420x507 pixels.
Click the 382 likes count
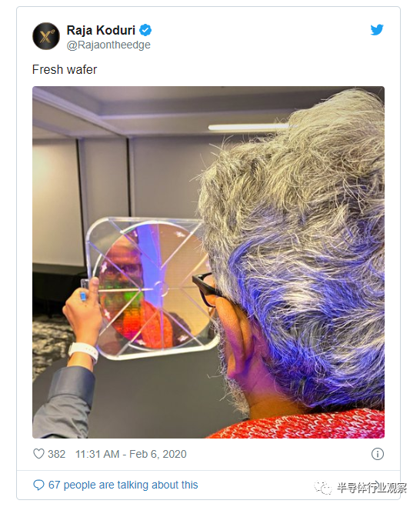(x=57, y=454)
